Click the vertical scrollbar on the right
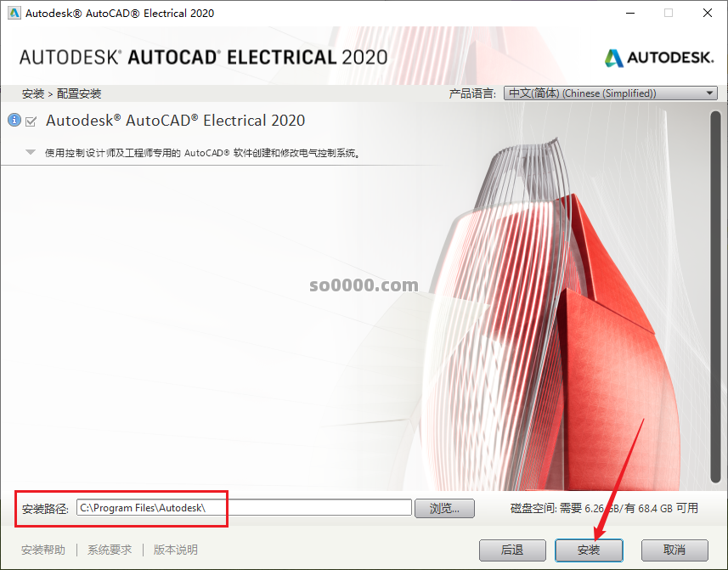This screenshot has width=728, height=570. coord(715,297)
